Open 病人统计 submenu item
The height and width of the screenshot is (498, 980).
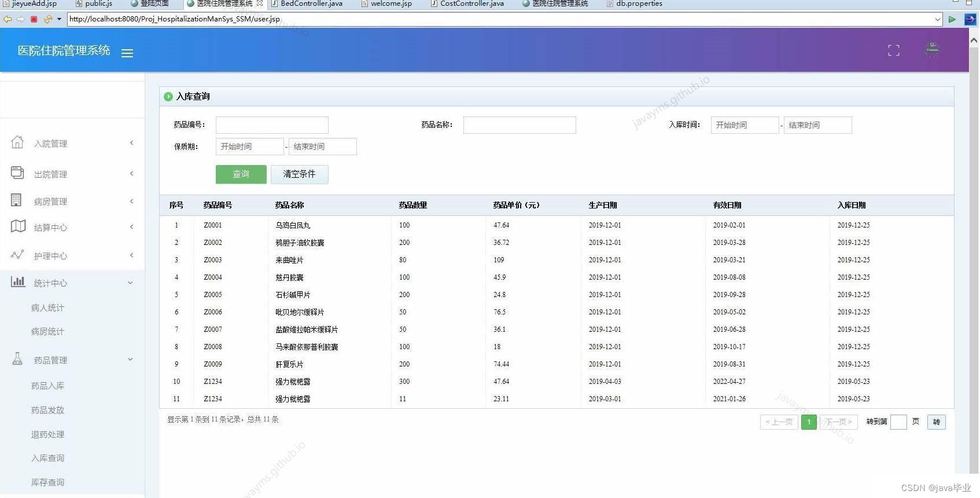click(x=47, y=307)
